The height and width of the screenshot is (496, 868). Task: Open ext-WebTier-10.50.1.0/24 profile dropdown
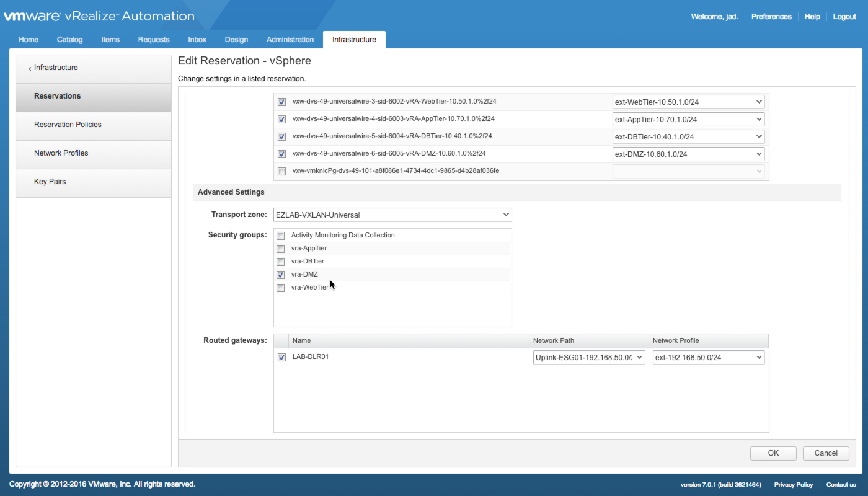point(688,102)
